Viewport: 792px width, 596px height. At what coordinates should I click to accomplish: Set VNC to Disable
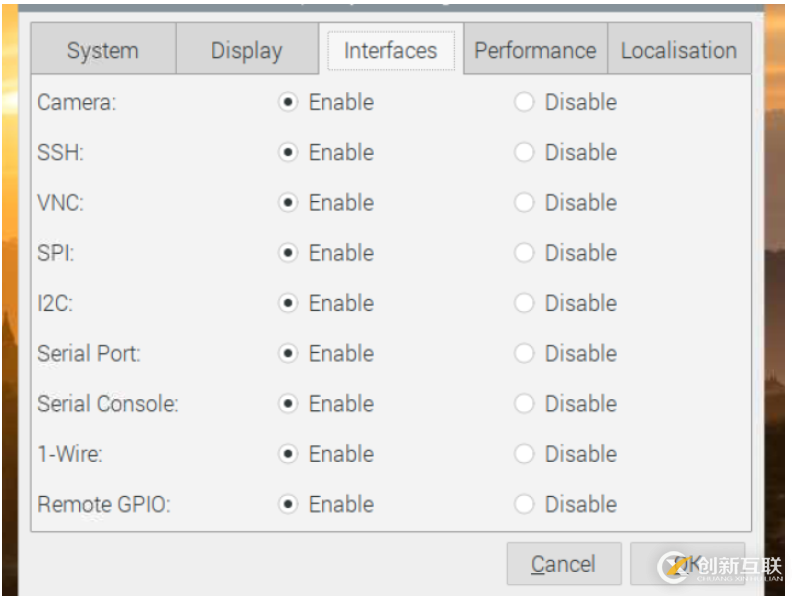[x=524, y=203]
